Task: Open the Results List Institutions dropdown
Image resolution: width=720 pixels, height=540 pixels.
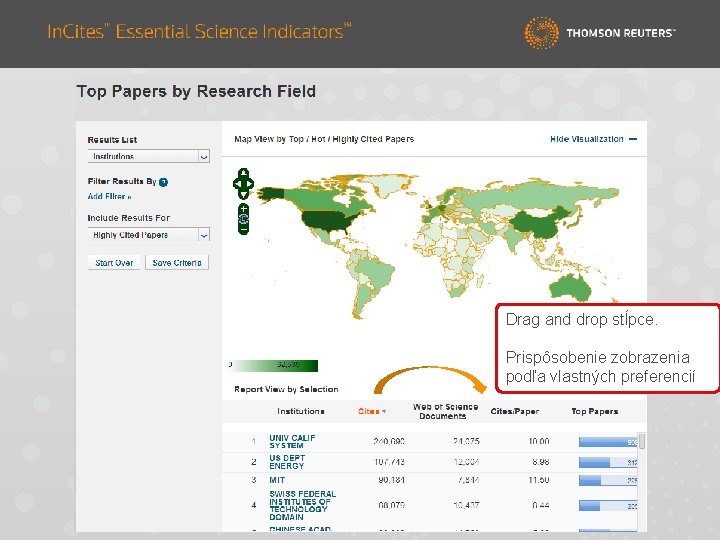Action: pos(148,156)
